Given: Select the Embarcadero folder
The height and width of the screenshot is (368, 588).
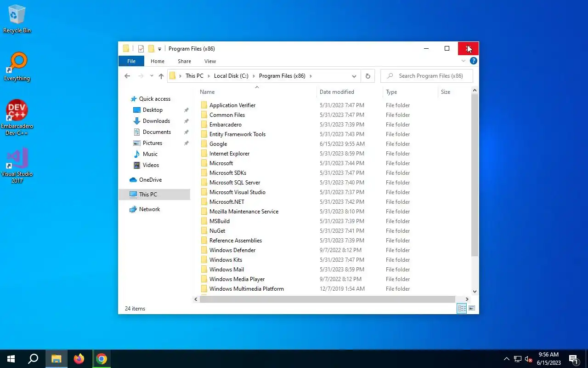Looking at the screenshot, I should pos(225,125).
